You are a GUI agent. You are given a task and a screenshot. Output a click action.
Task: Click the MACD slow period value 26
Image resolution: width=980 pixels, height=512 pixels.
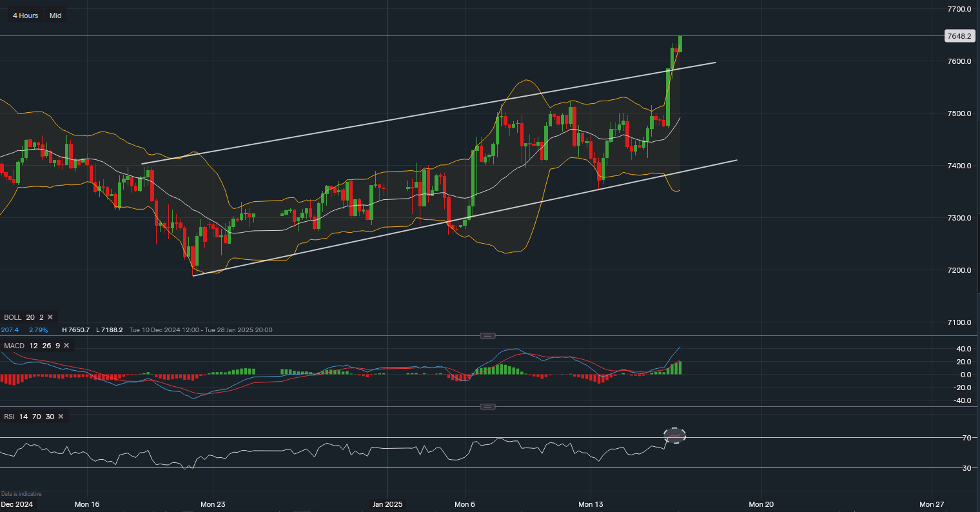point(44,346)
